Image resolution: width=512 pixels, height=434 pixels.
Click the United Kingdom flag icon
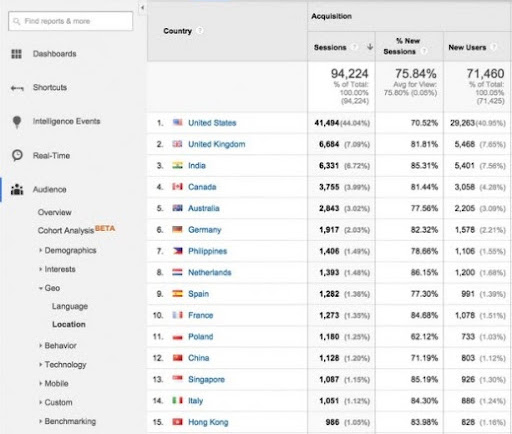pos(177,144)
